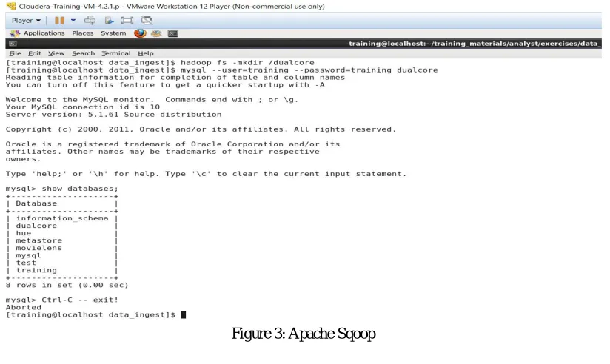Expand the power options arrow beside pause
The height and width of the screenshot is (364, 610).
coord(73,20)
